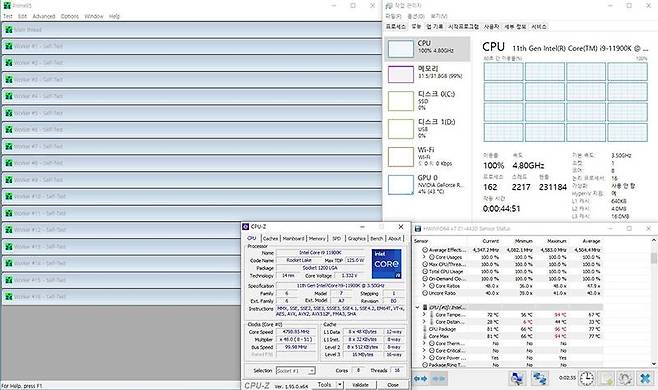
Task: Open Prime95 Advanced menu
Action: (x=44, y=16)
